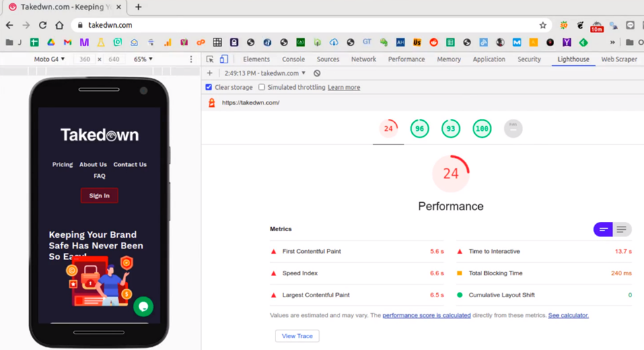This screenshot has height=350, width=644.
Task: Click the inspect element picker icon
Action: [x=210, y=59]
